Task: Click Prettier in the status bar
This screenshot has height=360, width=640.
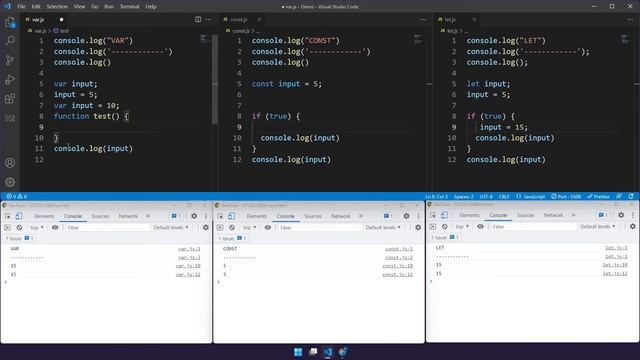Action: pyautogui.click(x=598, y=196)
